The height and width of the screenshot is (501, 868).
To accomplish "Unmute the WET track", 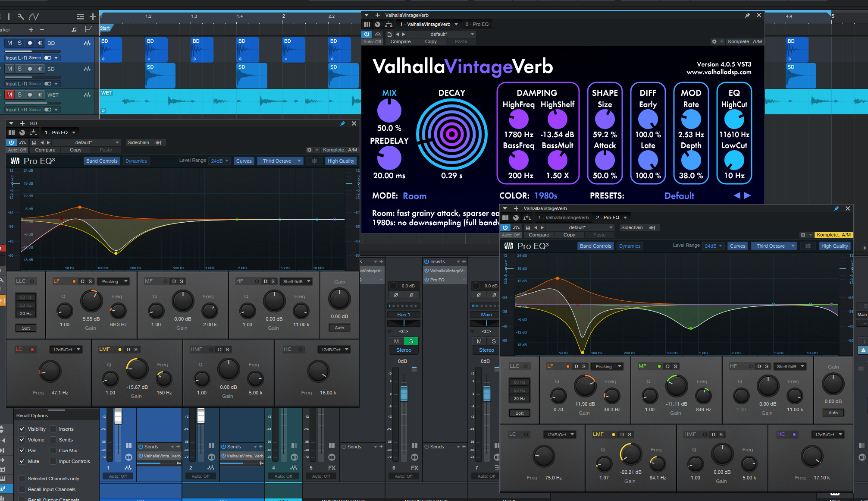I will (x=9, y=95).
